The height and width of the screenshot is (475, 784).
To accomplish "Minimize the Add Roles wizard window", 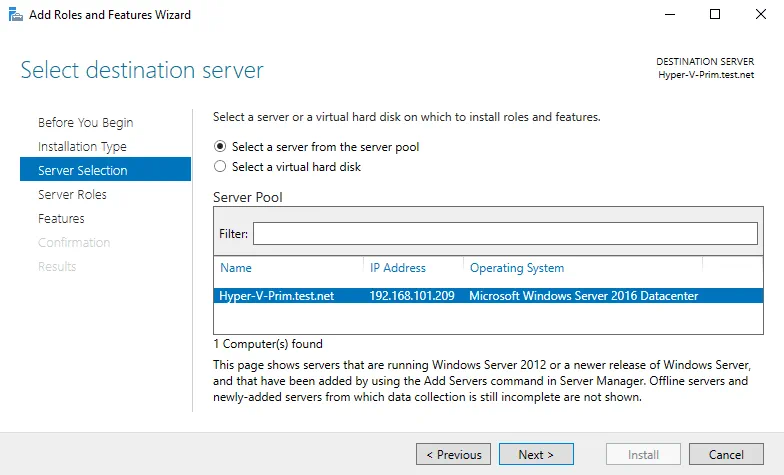I will point(669,15).
